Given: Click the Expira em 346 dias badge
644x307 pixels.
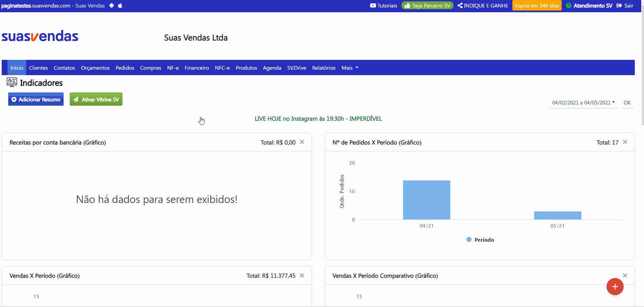Looking at the screenshot, I should pos(537,5).
